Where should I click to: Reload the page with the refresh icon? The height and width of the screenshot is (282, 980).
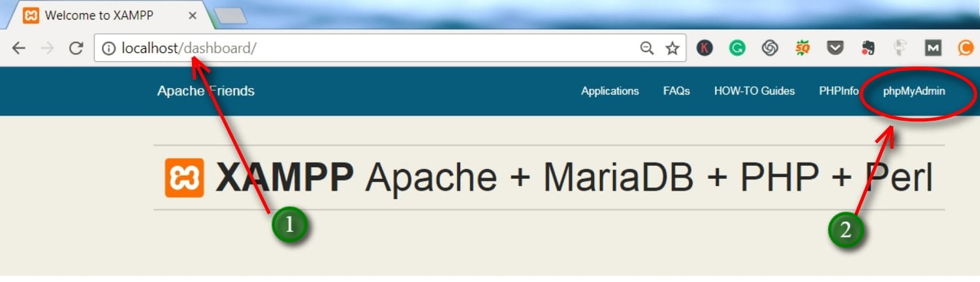click(76, 48)
